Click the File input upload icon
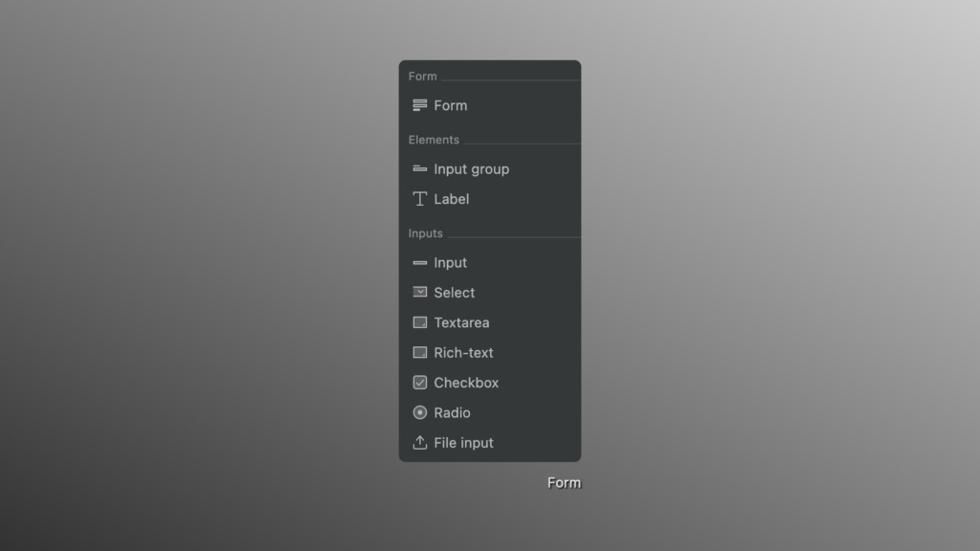The height and width of the screenshot is (551, 980). click(x=420, y=442)
